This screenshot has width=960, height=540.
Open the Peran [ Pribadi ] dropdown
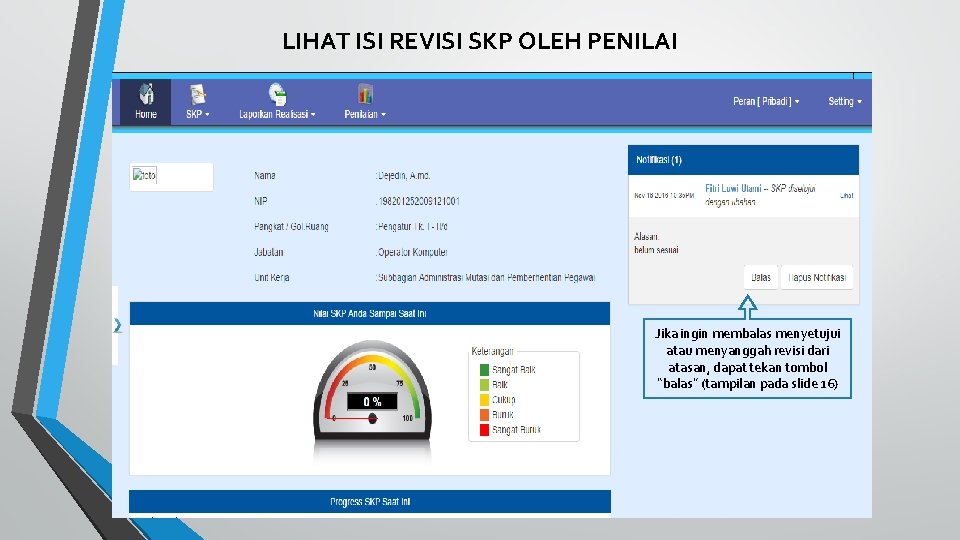766,102
